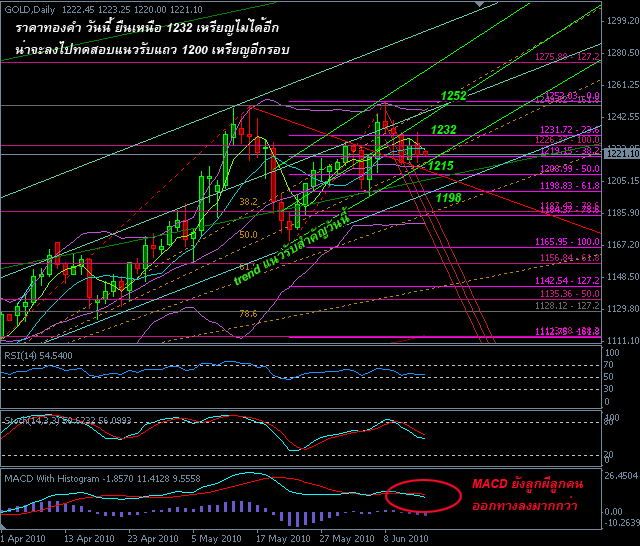Click price scale value 1185.90
This screenshot has height=546, width=640.
click(623, 213)
